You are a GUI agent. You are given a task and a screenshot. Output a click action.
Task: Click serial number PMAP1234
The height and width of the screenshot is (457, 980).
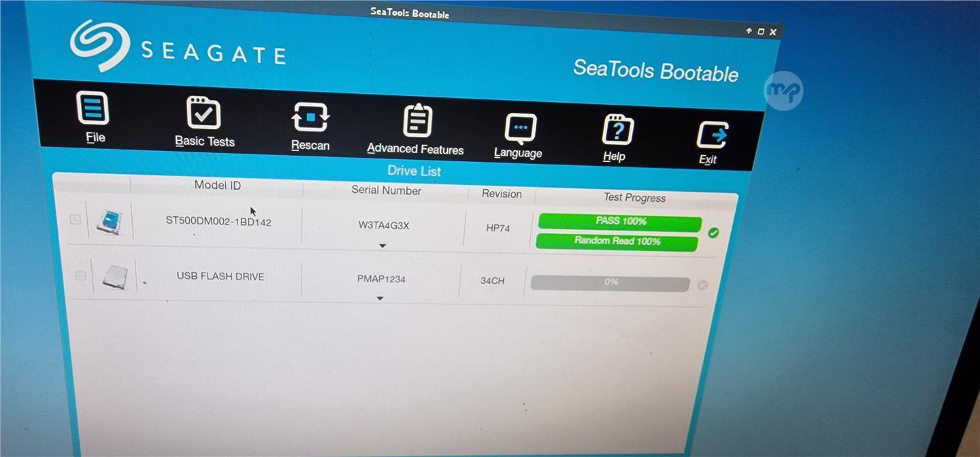point(381,279)
